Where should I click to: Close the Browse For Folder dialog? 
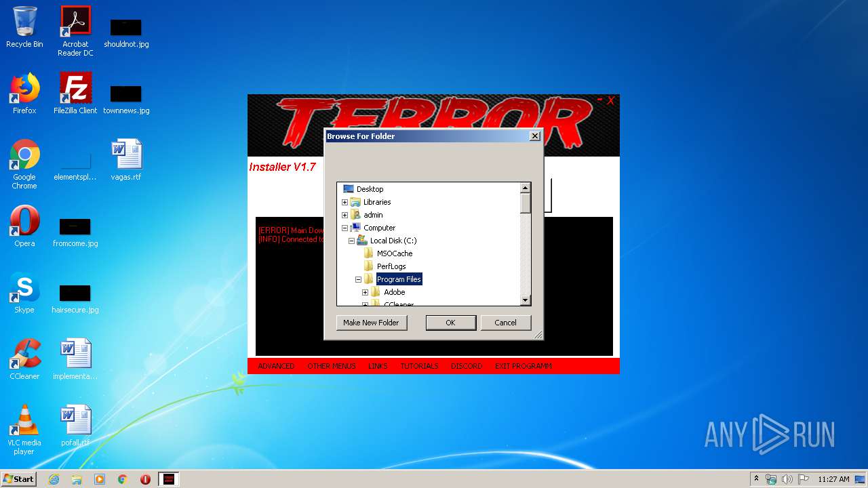click(x=534, y=136)
